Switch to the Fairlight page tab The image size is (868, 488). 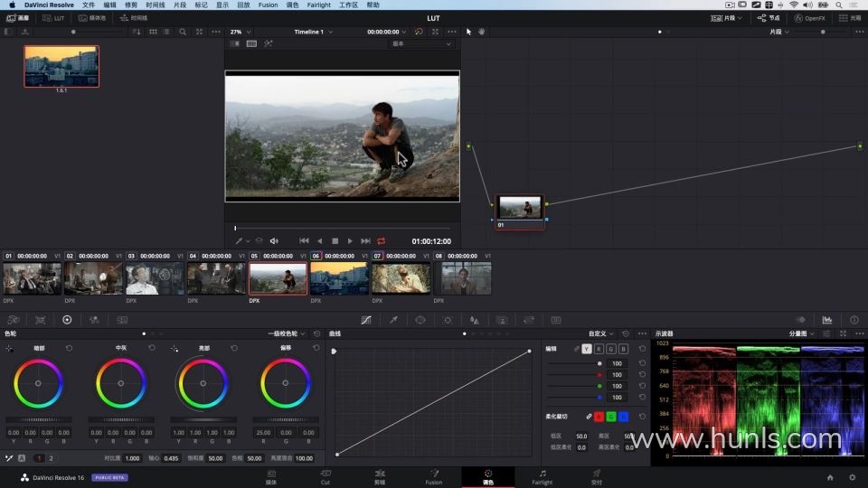(542, 476)
